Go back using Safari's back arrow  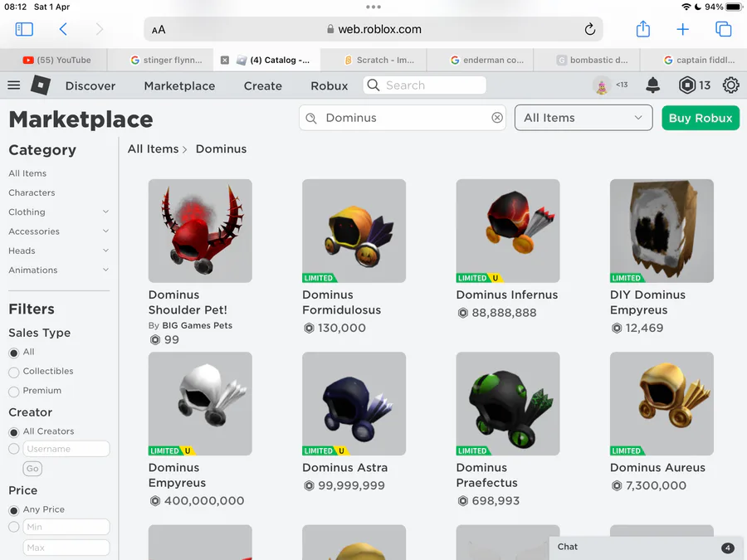coord(63,29)
